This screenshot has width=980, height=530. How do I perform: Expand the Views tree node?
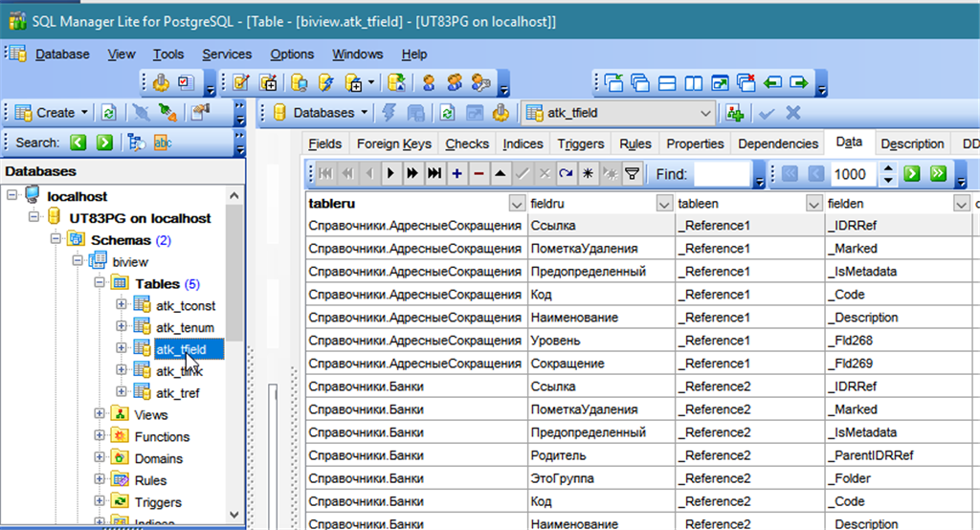[x=100, y=413]
